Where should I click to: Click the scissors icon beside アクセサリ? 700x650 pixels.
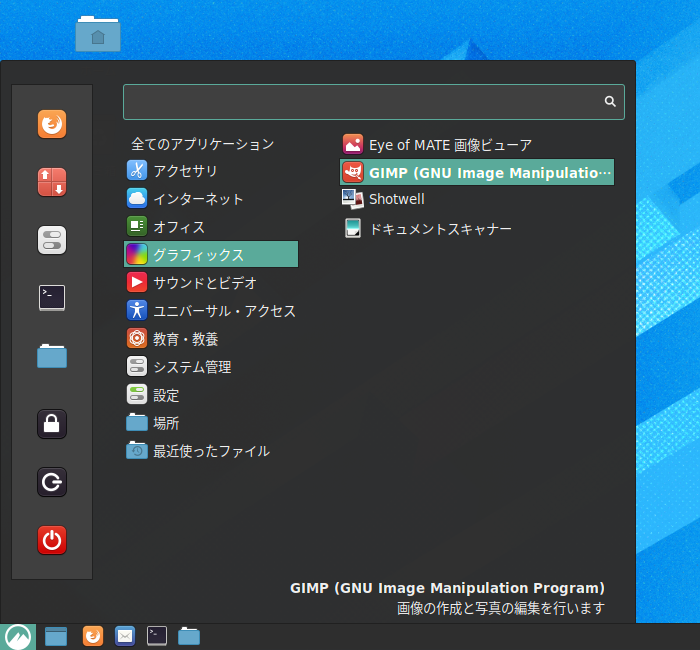[x=137, y=171]
